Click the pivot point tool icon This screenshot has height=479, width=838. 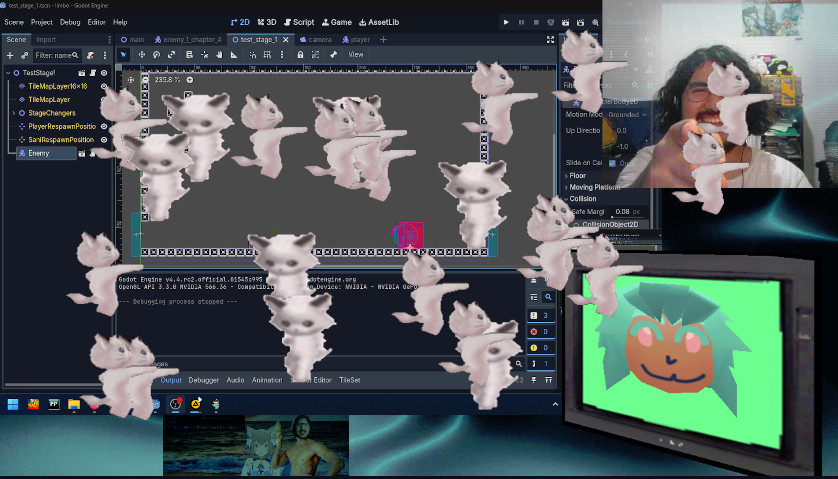coord(204,55)
